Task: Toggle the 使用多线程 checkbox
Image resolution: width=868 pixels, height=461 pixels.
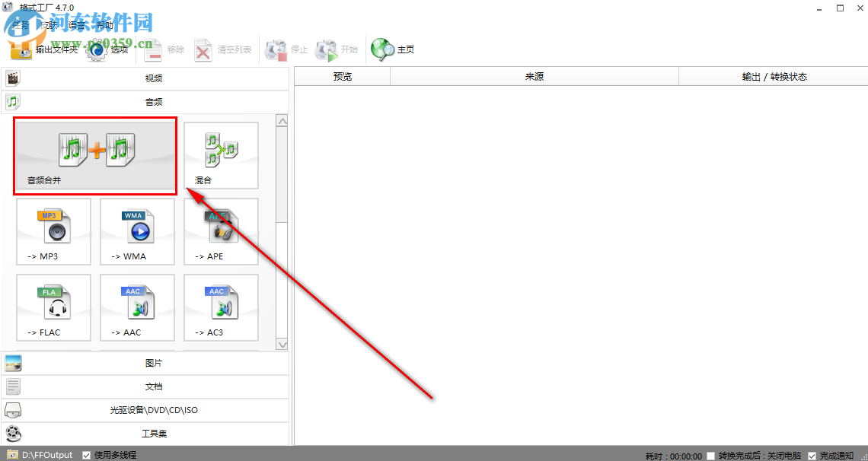Action: tap(86, 455)
